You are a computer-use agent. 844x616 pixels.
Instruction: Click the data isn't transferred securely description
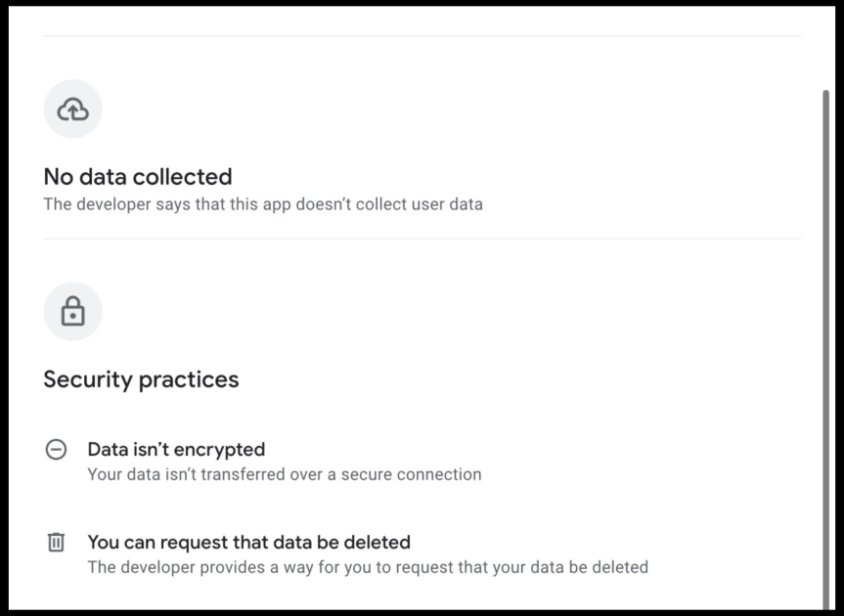pos(285,475)
